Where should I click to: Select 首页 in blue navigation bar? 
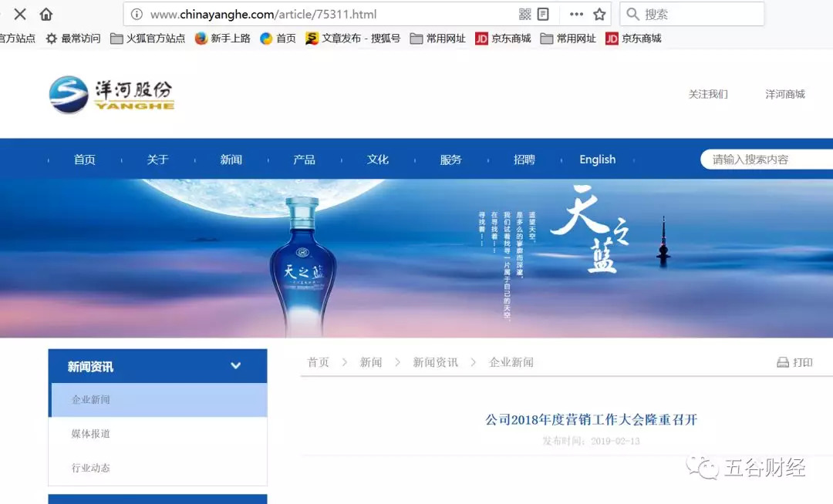(85, 160)
